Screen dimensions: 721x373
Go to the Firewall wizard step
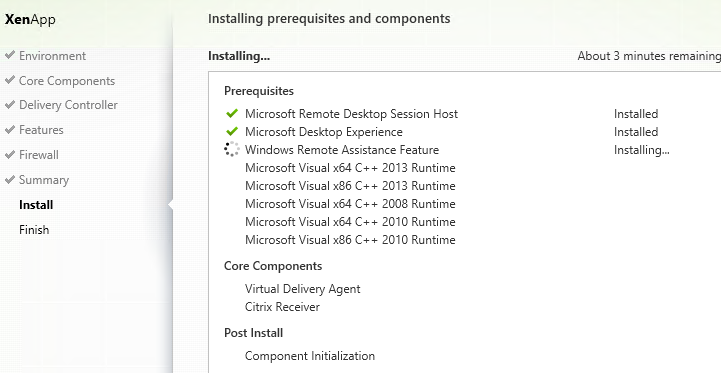point(39,155)
